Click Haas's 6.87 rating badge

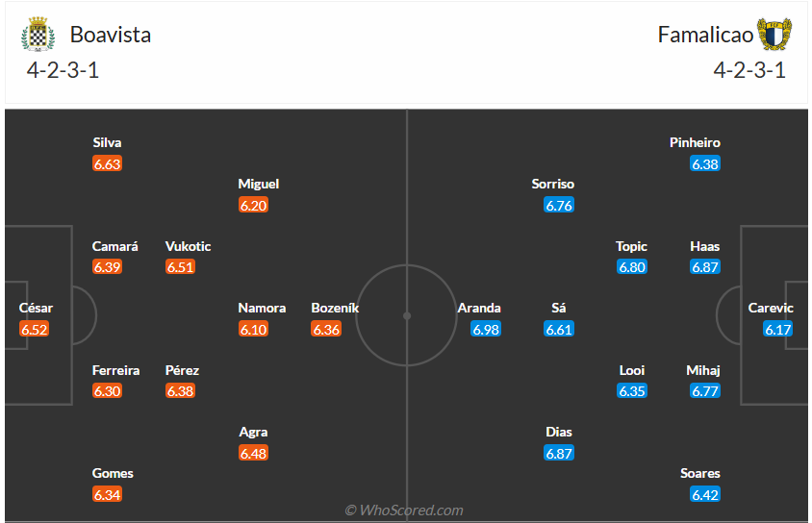pyautogui.click(x=705, y=267)
